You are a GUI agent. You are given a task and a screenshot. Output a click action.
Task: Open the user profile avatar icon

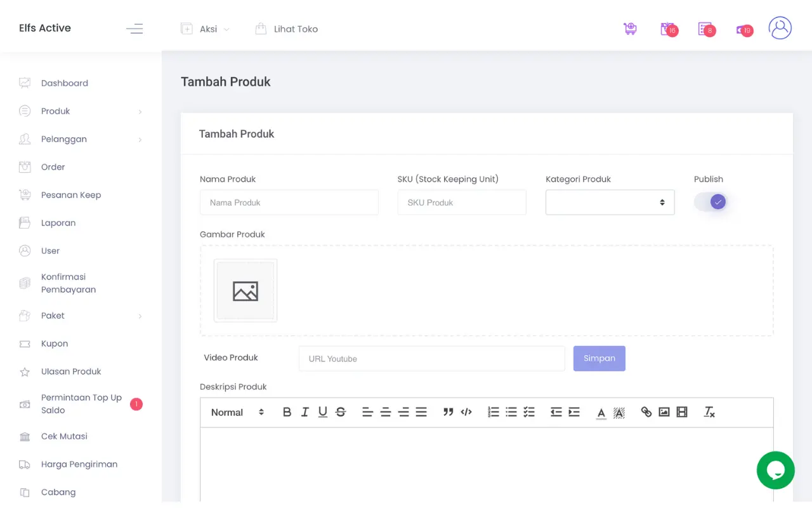click(x=780, y=29)
